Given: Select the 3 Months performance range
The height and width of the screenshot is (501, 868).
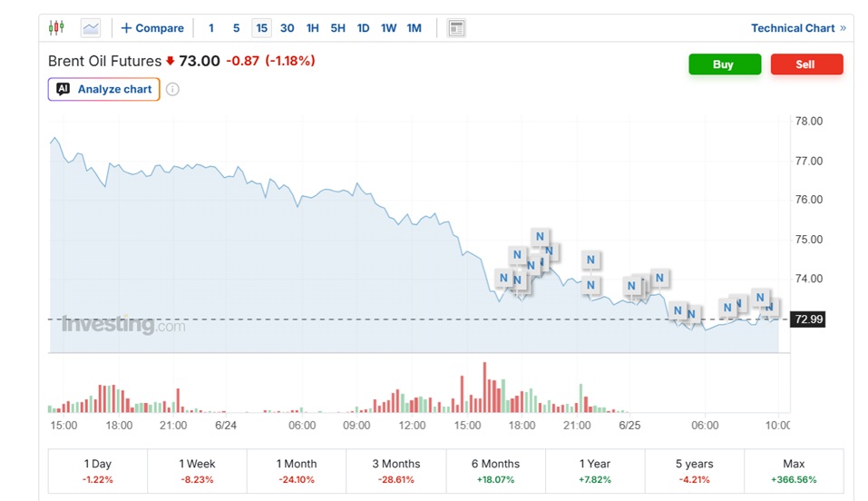Looking at the screenshot, I should 396,471.
